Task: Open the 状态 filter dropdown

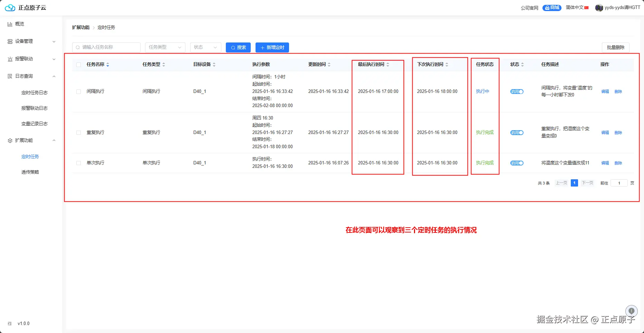Action: pyautogui.click(x=205, y=47)
